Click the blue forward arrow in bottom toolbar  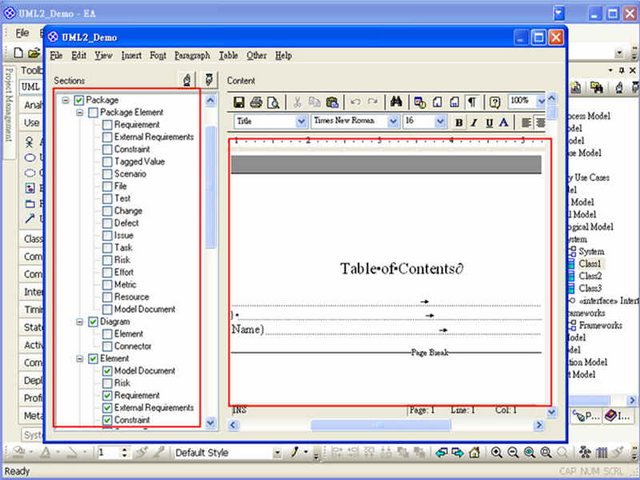pos(458,452)
